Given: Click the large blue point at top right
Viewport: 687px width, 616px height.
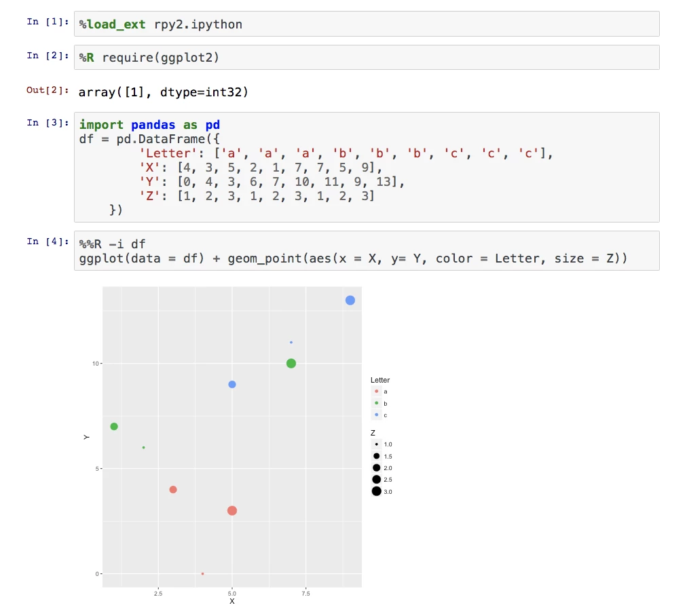Looking at the screenshot, I should click(x=350, y=301).
